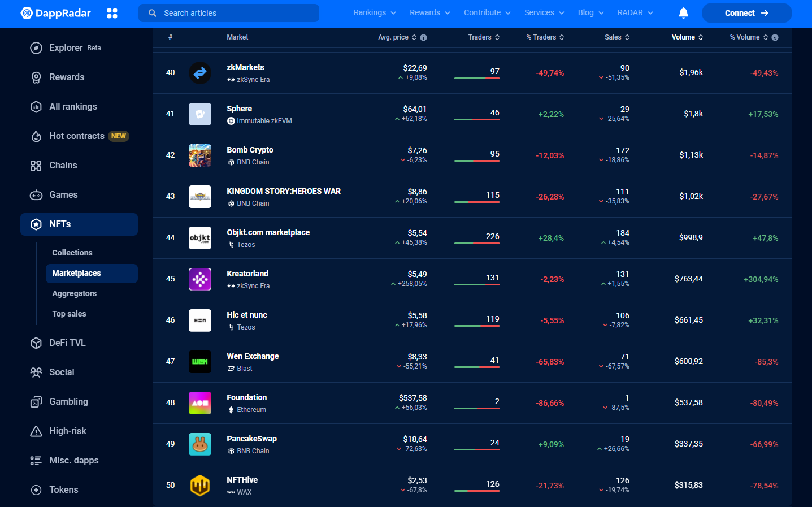Click the Explorer compass icon in the sidebar
This screenshot has width=812, height=507.
pos(36,48)
